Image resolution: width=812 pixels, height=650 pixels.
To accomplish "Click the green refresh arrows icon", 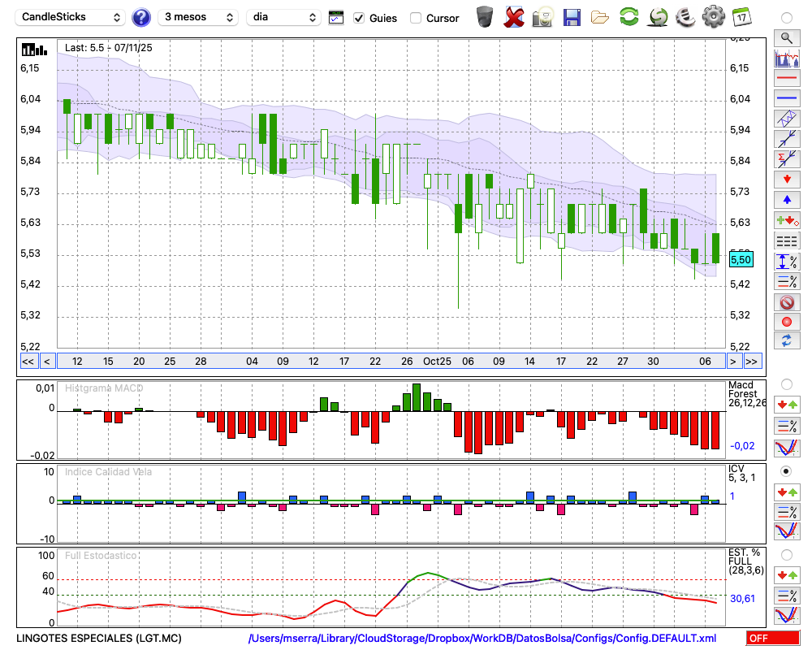I will pyautogui.click(x=628, y=17).
